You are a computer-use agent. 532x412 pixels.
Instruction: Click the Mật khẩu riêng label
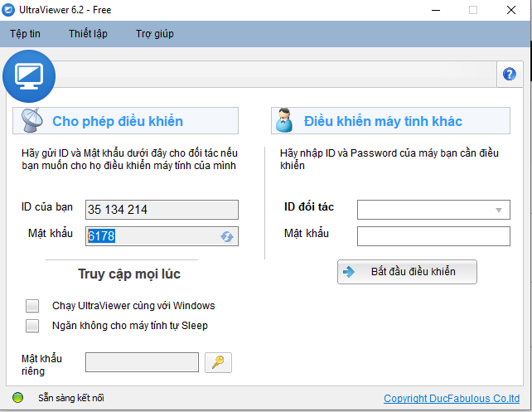click(x=41, y=365)
